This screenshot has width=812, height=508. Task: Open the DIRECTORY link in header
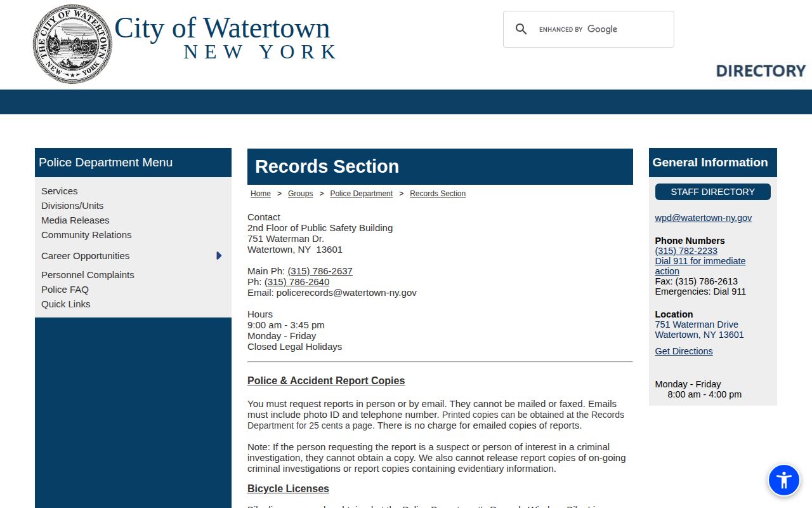click(761, 70)
